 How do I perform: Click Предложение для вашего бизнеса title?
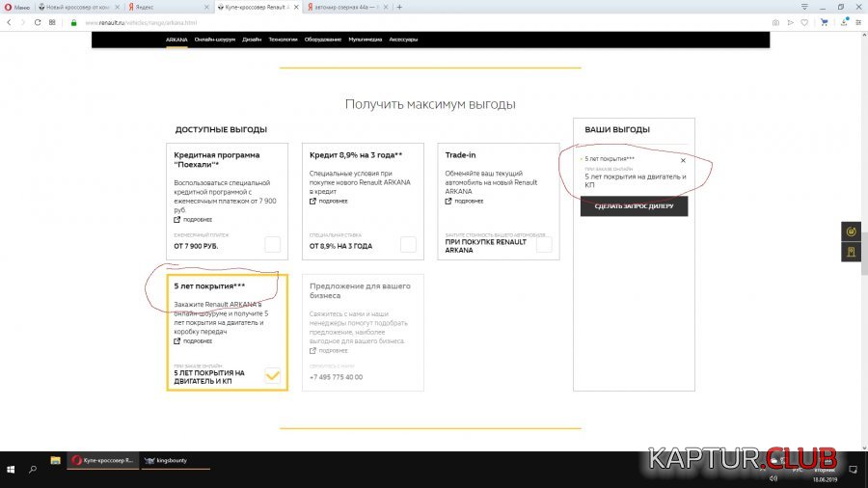coord(360,291)
